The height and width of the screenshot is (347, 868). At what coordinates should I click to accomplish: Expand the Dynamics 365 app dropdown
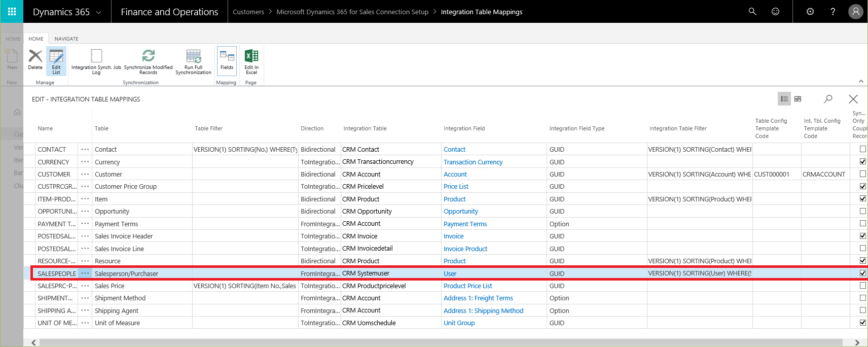[x=98, y=12]
